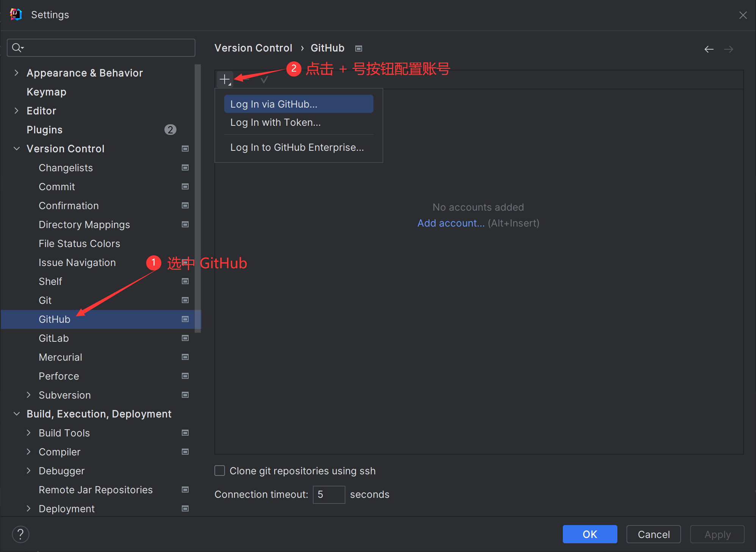Screen dimensions: 756x552
Task: Choose Log In to GitHub Enterprise... menu item
Action: tap(298, 147)
